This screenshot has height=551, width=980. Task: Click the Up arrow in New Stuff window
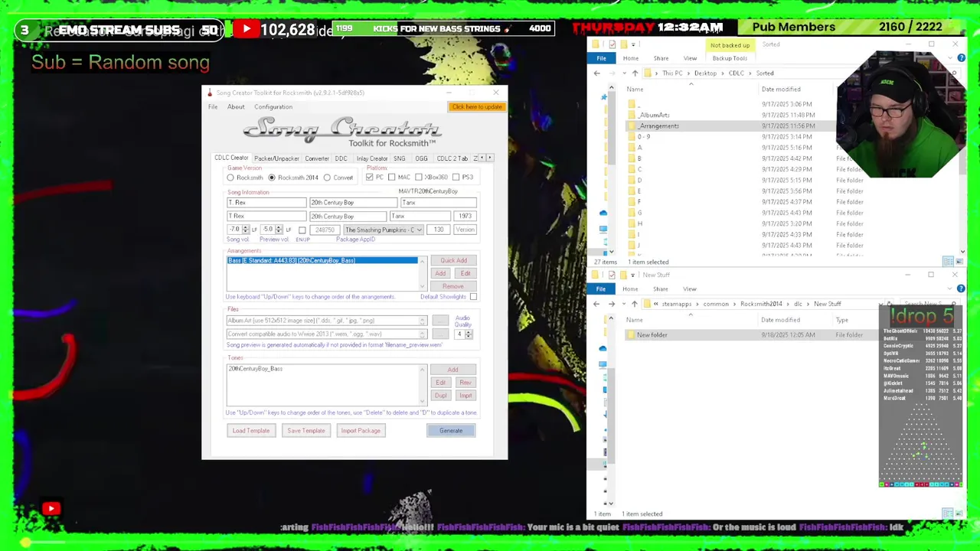[634, 304]
